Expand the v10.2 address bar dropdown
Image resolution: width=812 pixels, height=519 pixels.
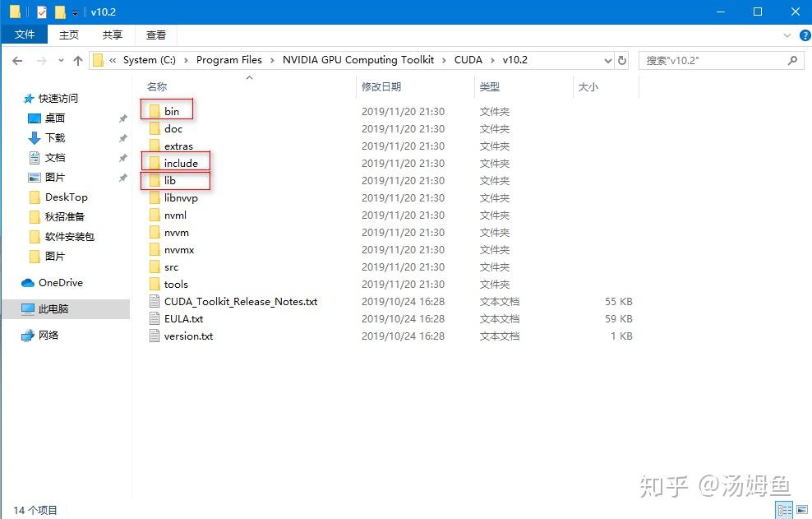[x=607, y=59]
